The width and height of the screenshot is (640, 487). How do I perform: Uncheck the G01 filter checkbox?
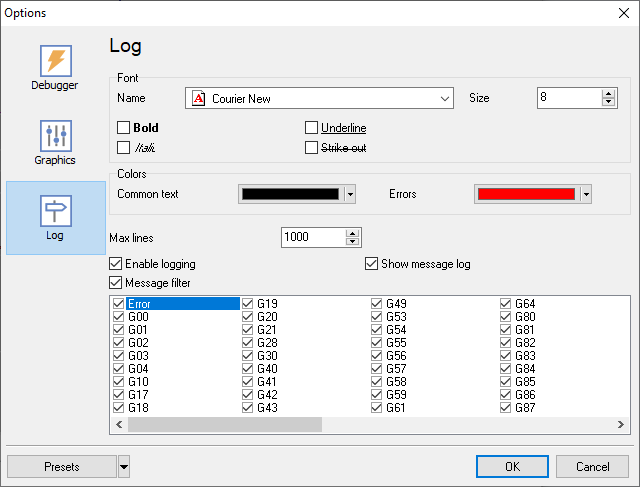118,329
